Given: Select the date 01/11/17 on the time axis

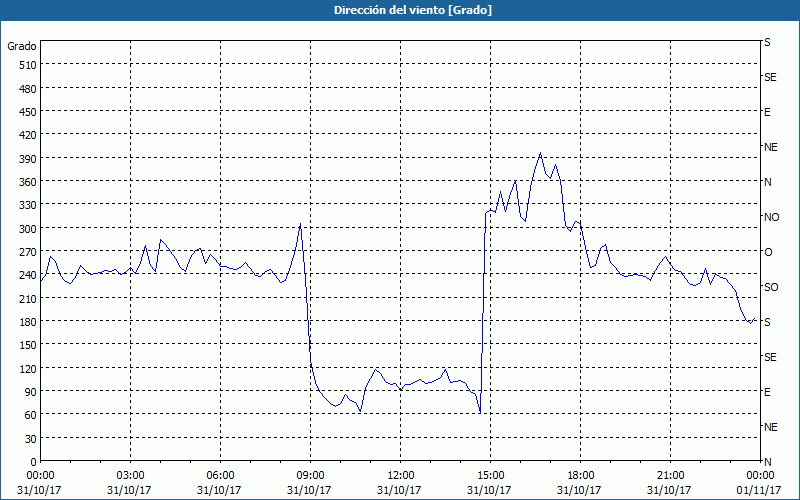Looking at the screenshot, I should tap(759, 490).
